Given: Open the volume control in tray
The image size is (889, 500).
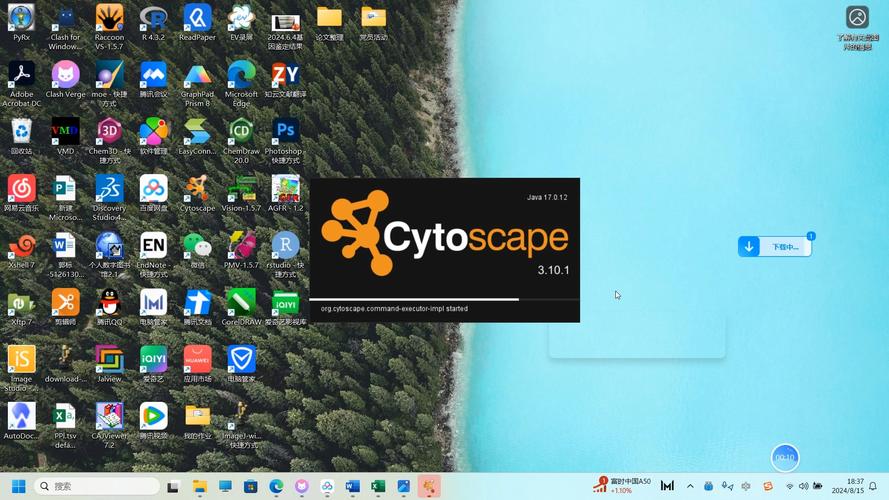Looking at the screenshot, I should click(x=803, y=486).
